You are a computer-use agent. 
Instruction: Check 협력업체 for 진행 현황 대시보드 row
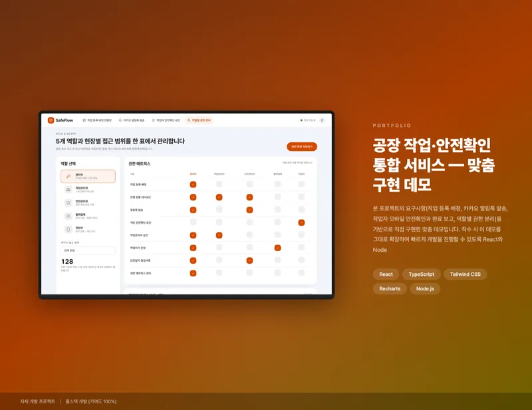(x=277, y=197)
